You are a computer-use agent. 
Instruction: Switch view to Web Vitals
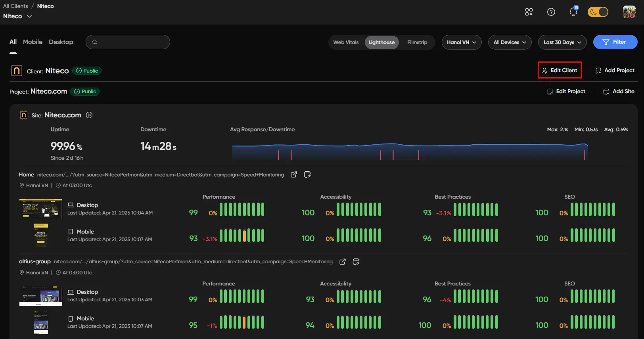coord(346,42)
